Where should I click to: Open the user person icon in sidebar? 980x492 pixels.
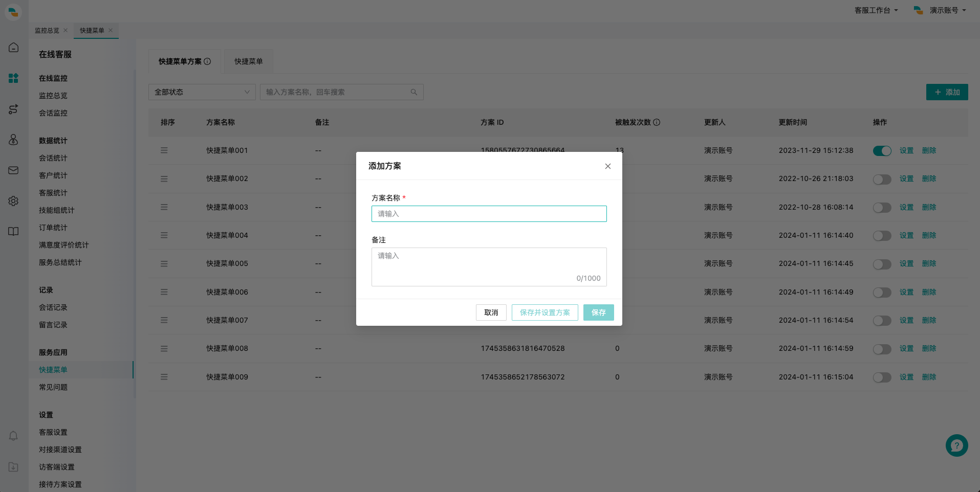[x=14, y=140]
